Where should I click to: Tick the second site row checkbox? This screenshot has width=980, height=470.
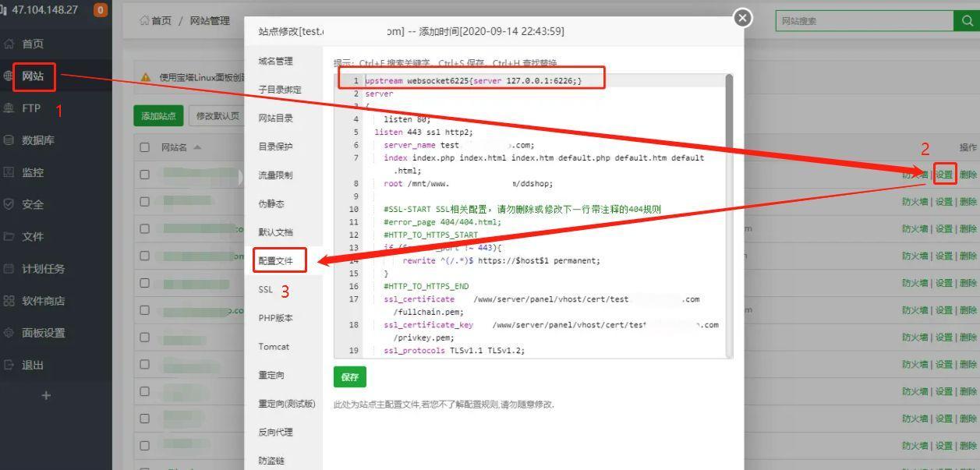click(145, 202)
